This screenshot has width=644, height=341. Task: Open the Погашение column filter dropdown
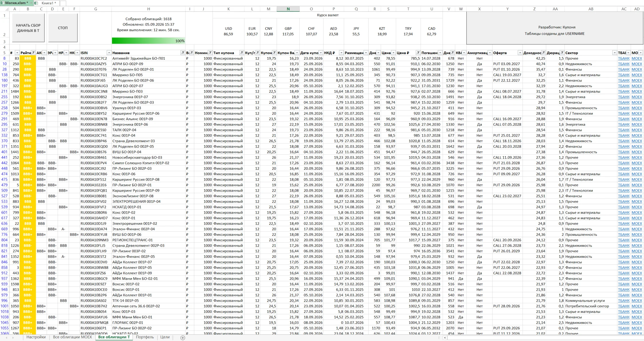click(x=440, y=53)
